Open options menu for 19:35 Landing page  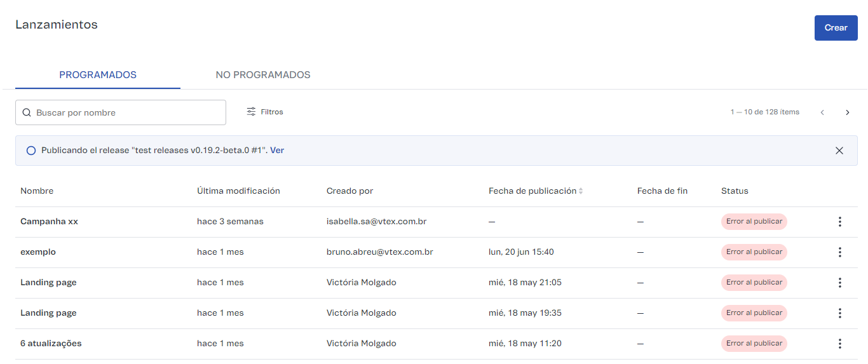pos(839,313)
